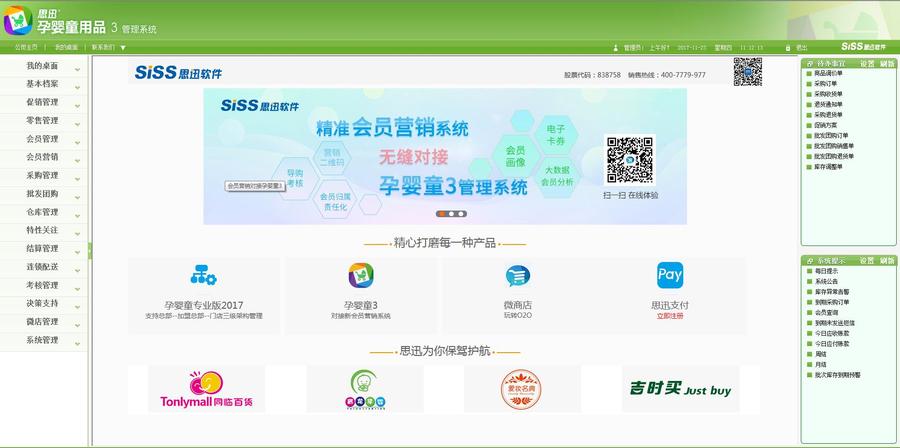Click the 立即注册 link under 思迅支付
The image size is (900, 448).
(x=670, y=315)
